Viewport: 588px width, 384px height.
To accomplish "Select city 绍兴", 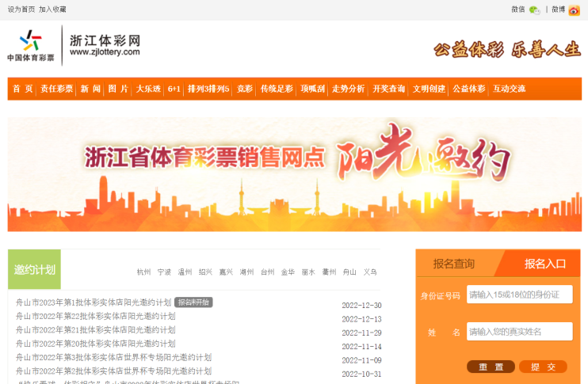I will (205, 272).
